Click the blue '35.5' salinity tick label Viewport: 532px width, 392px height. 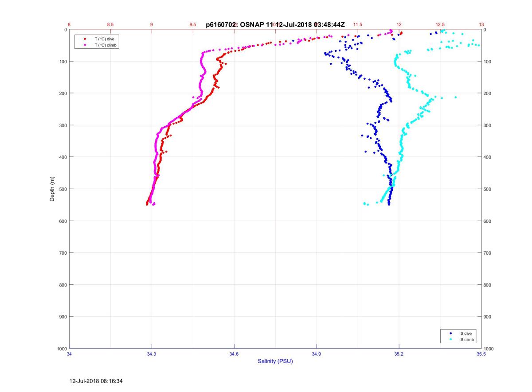pos(481,354)
